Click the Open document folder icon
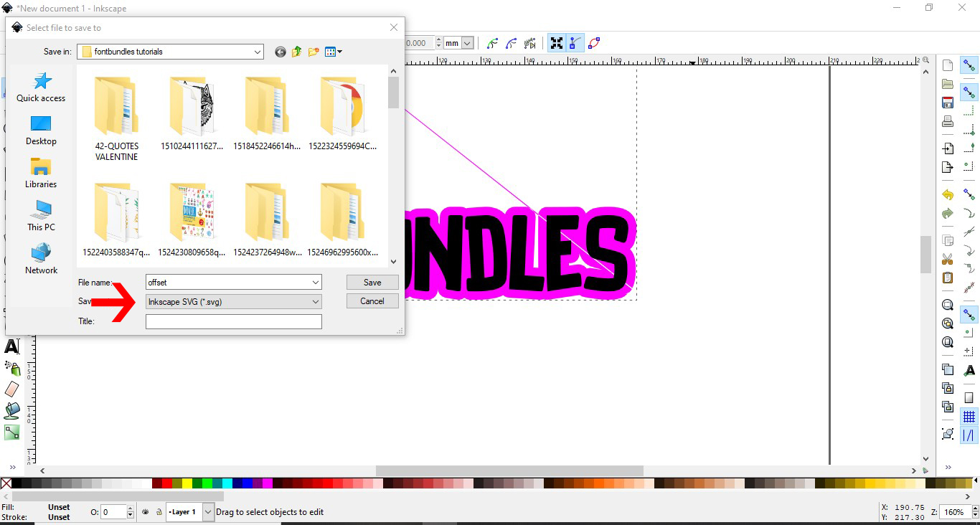This screenshot has height=525, width=980. pyautogui.click(x=948, y=84)
